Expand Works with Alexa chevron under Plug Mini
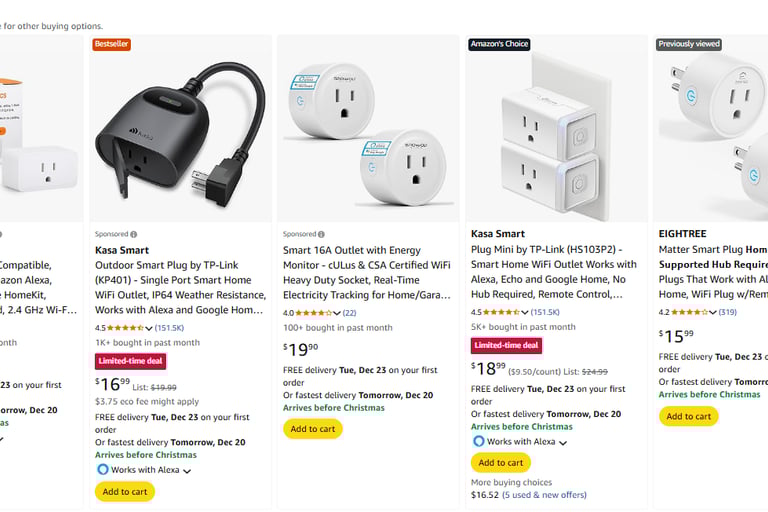The width and height of the screenshot is (768, 512). pos(563,442)
